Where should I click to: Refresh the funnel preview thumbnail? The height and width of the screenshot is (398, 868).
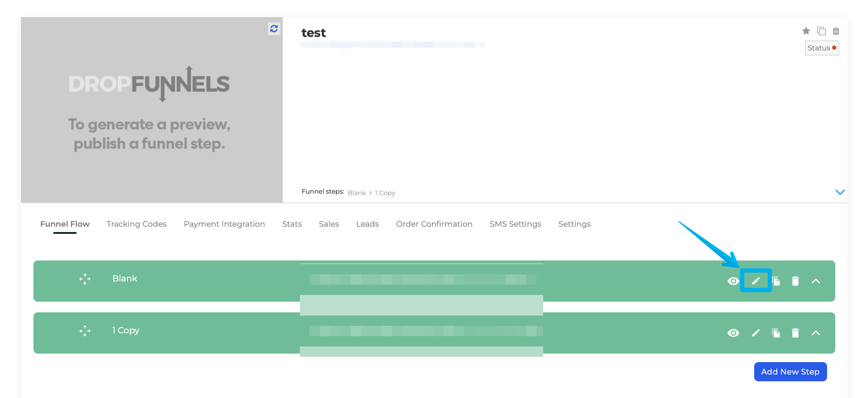(274, 28)
